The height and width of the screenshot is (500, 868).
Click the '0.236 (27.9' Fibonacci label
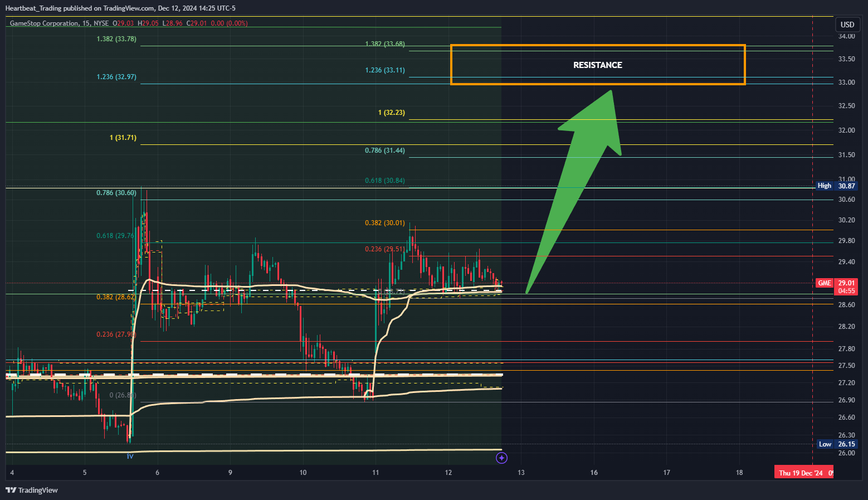[x=115, y=334]
